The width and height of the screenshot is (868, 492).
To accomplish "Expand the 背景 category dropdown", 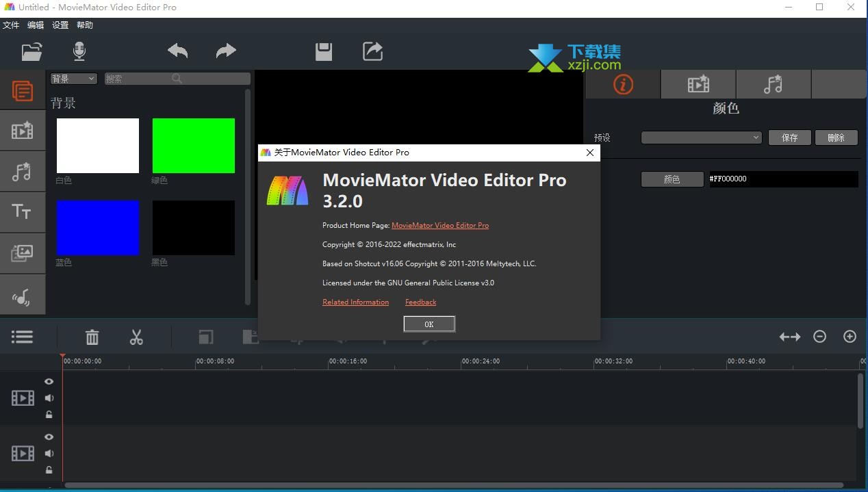I will [73, 79].
